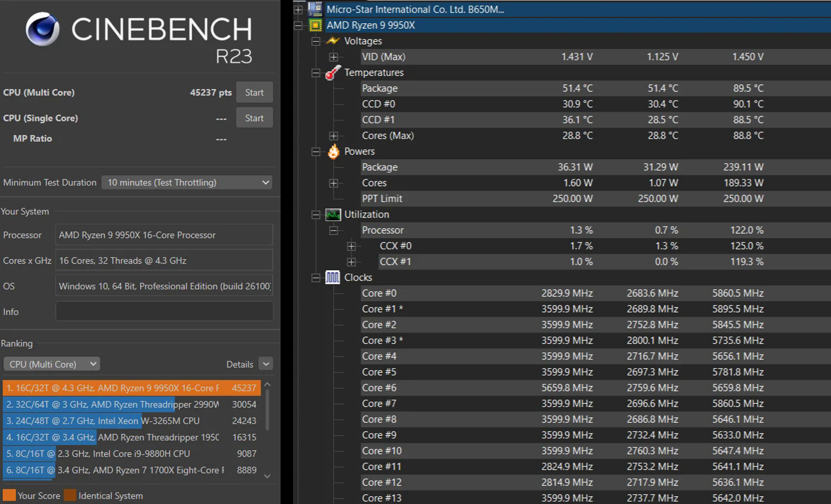The height and width of the screenshot is (504, 831).
Task: Click the ranking list scroll-down arrow
Action: pos(267,476)
